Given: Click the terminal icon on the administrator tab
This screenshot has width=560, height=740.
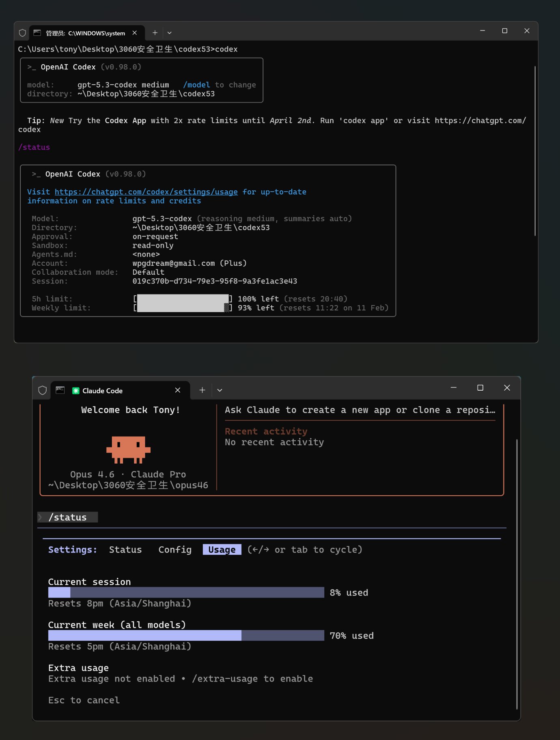Looking at the screenshot, I should click(37, 33).
